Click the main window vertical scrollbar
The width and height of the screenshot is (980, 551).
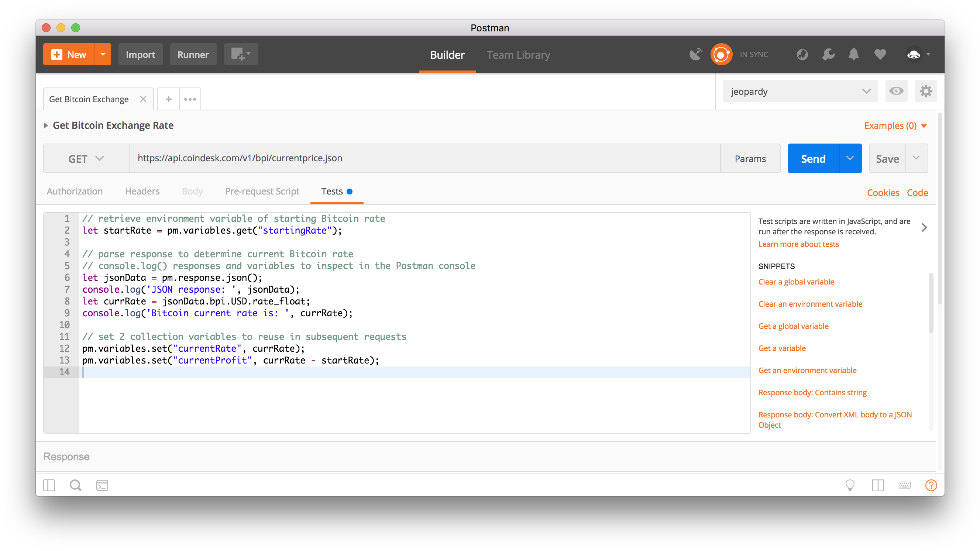click(x=940, y=209)
